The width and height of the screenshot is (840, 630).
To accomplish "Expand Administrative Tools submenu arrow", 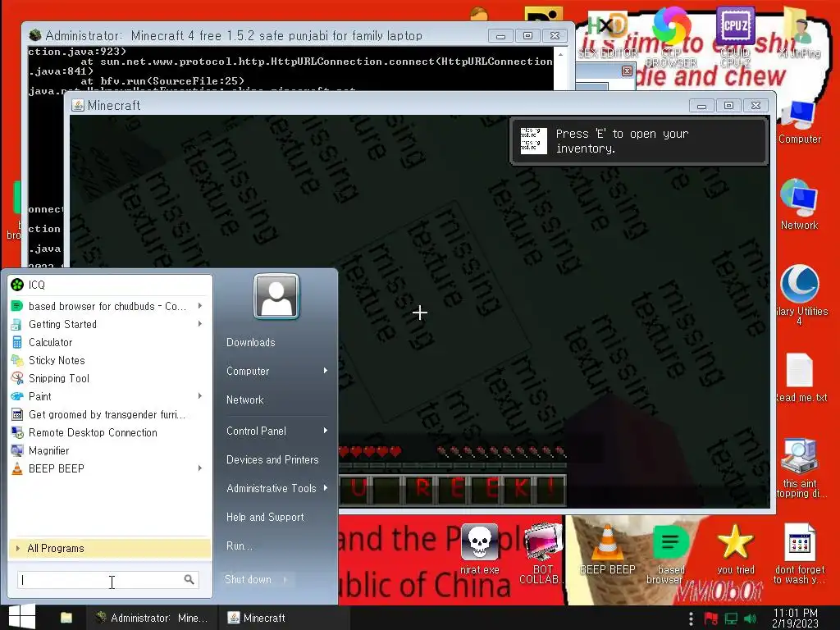I will click(325, 488).
